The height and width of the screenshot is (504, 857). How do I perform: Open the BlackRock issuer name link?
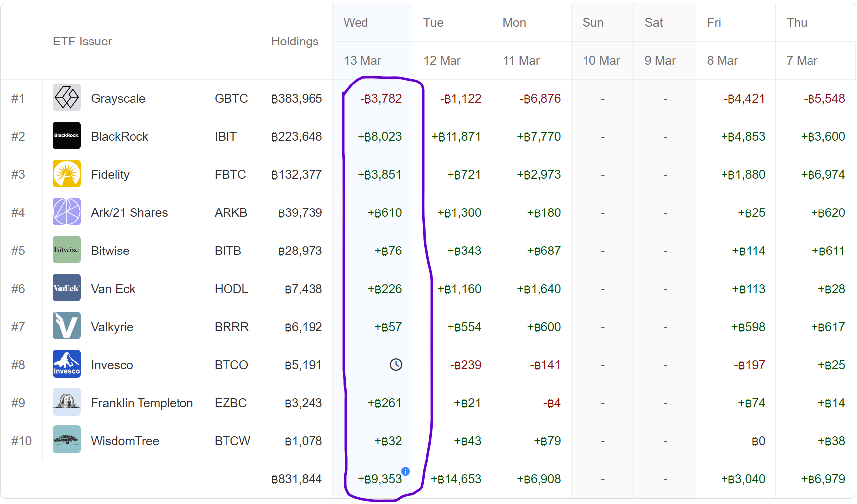pos(120,137)
